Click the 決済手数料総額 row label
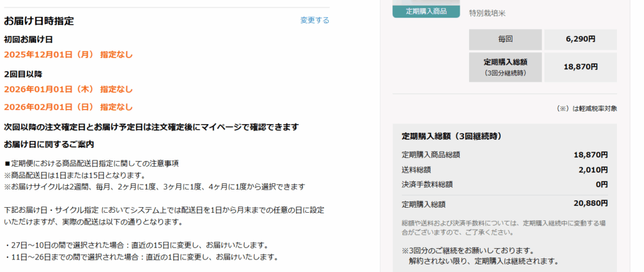 pyautogui.click(x=426, y=184)
